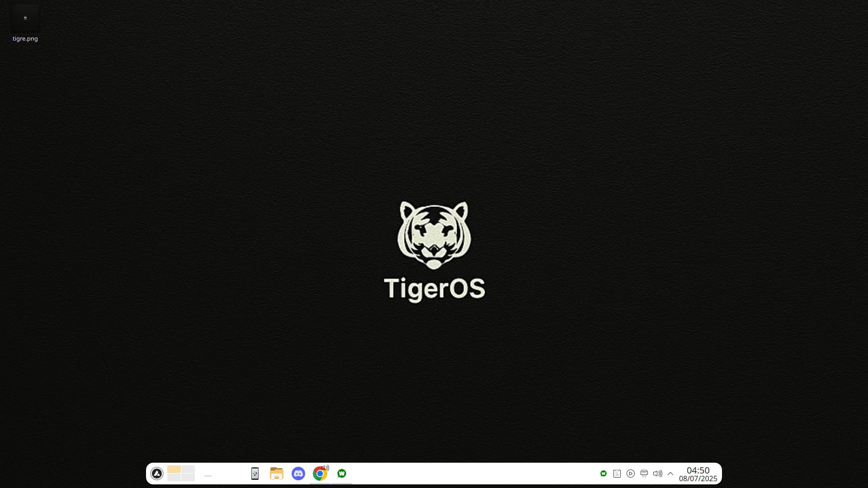868x488 pixels.
Task: Switch to the bottom-right virtual desktop
Action: pos(188,477)
